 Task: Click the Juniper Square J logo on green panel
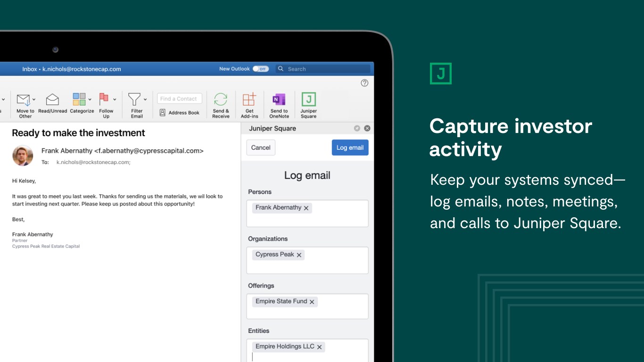click(441, 74)
